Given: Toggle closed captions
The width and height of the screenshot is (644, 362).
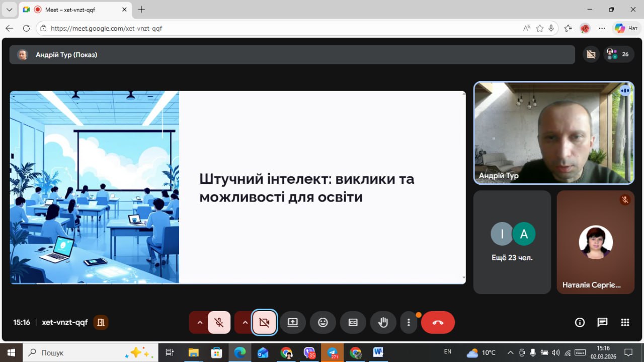Looking at the screenshot, I should point(353,323).
